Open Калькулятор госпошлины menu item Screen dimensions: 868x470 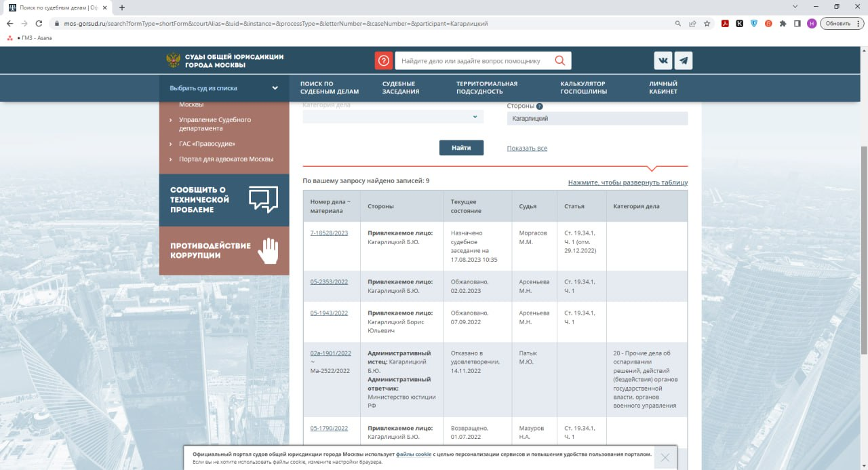pos(584,87)
